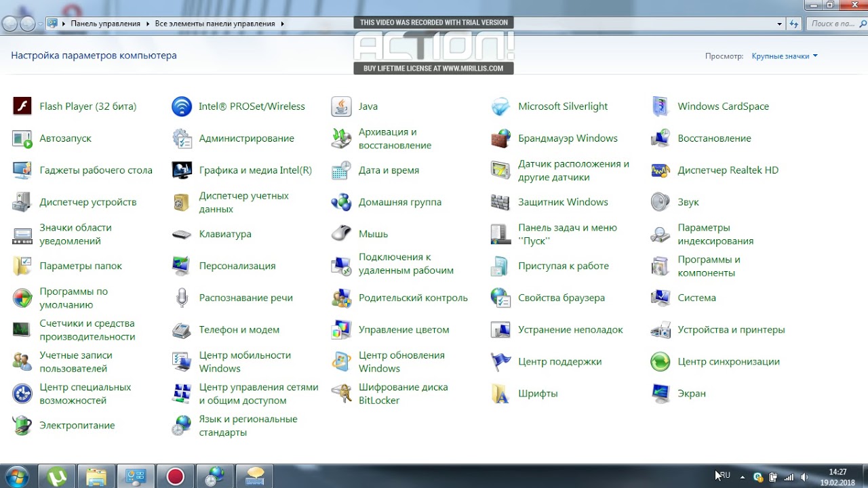Viewport: 868px width, 488px height.
Task: Open Центр обновления Windows link
Action: tap(401, 362)
